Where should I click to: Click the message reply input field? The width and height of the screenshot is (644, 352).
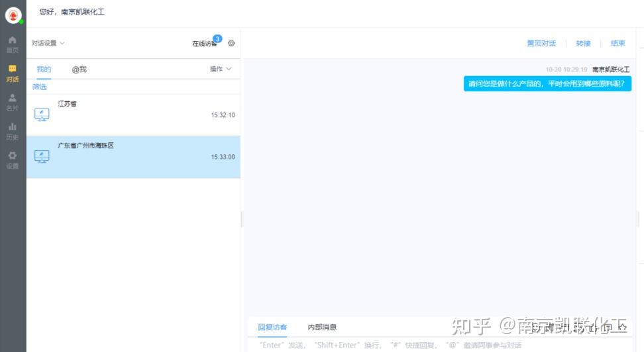(x=437, y=345)
